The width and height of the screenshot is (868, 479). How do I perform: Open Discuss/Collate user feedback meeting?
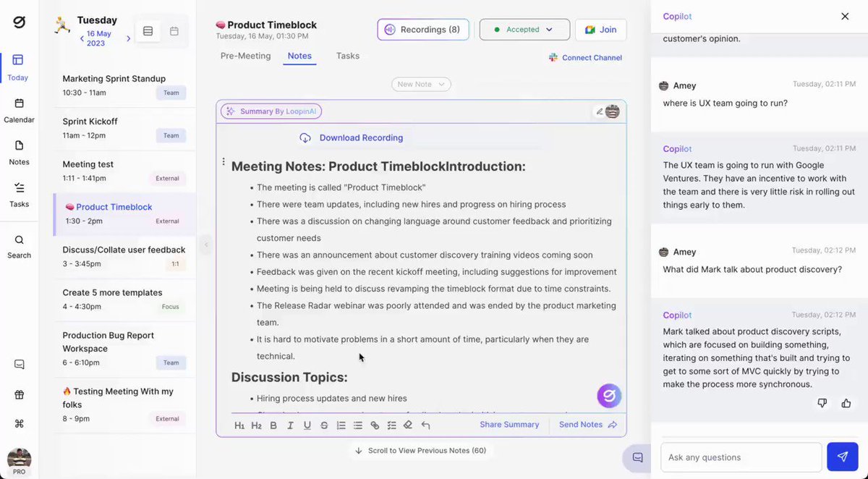[124, 257]
